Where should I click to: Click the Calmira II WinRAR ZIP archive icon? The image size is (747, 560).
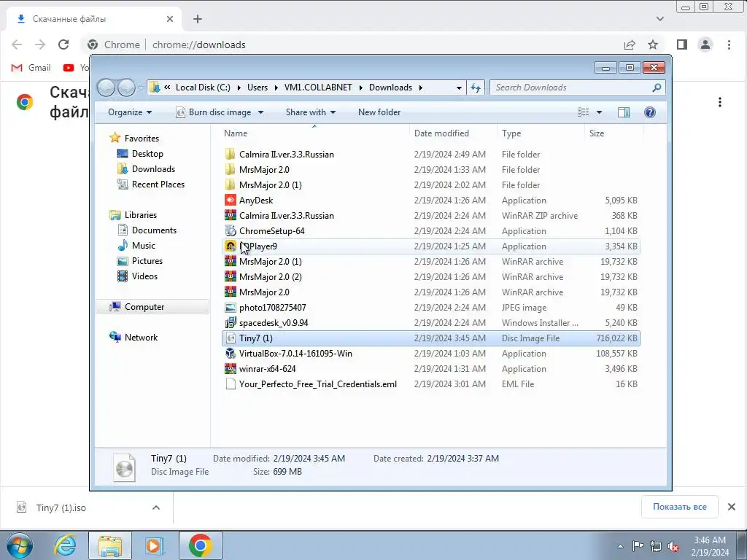[231, 215]
